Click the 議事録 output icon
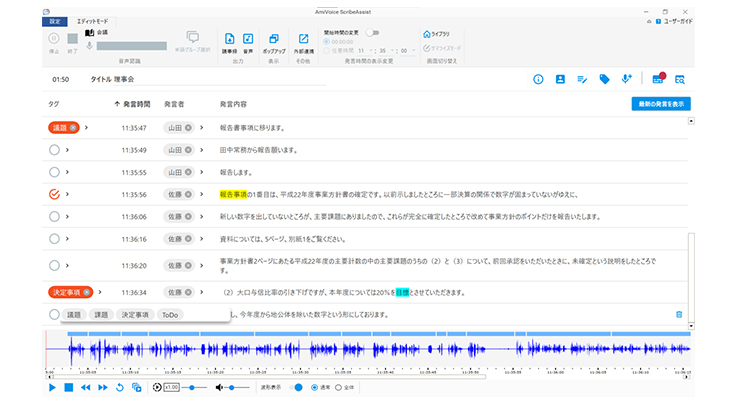Image resolution: width=750 pixels, height=403 pixels. click(230, 41)
